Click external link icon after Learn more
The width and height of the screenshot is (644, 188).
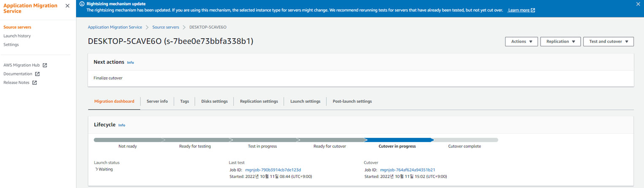coord(533,10)
